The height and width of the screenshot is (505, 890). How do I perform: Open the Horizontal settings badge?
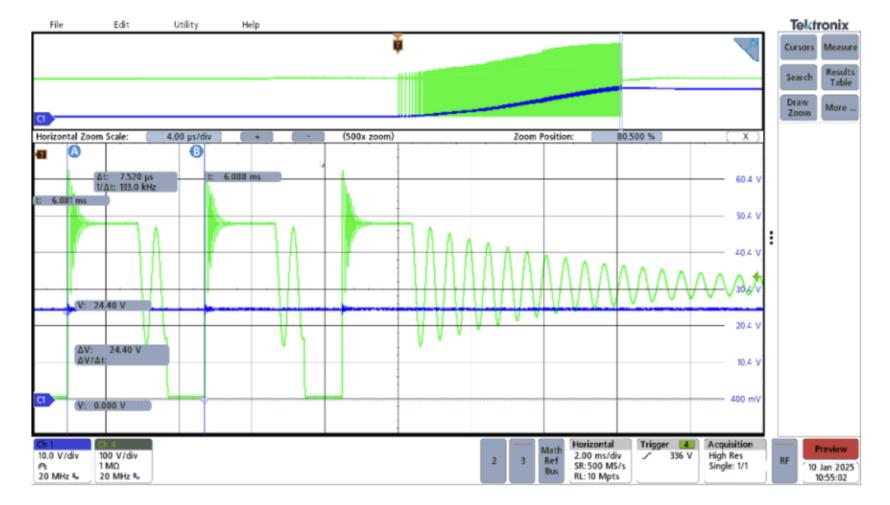pyautogui.click(x=600, y=460)
